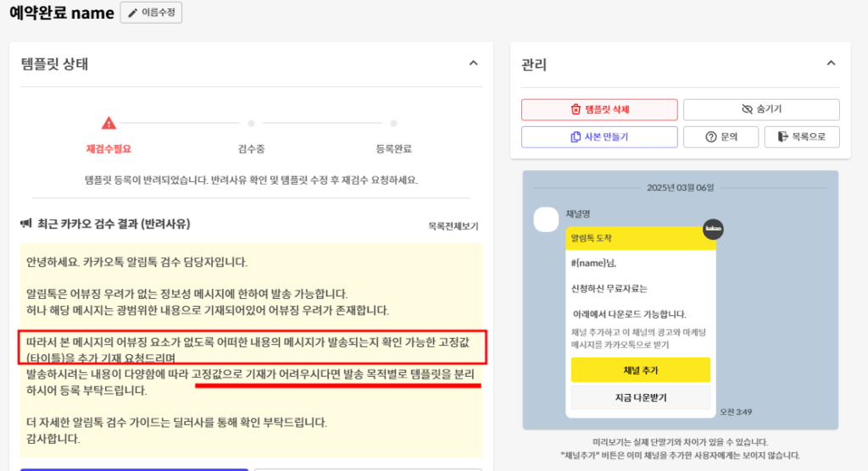This screenshot has width=868, height=471.
Task: Click the 2025년 03월 06일 date label
Action: tap(681, 187)
